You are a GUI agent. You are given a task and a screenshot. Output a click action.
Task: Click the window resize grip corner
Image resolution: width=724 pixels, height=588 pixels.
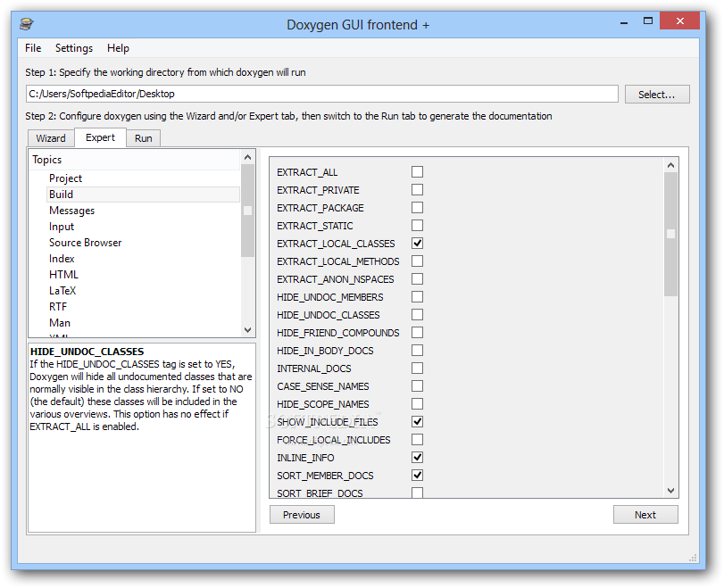(x=693, y=558)
